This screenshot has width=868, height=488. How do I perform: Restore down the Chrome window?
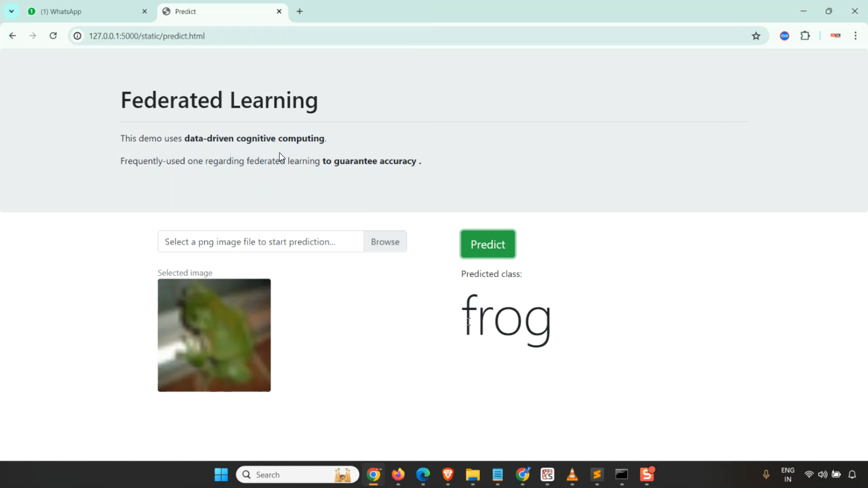tap(829, 12)
